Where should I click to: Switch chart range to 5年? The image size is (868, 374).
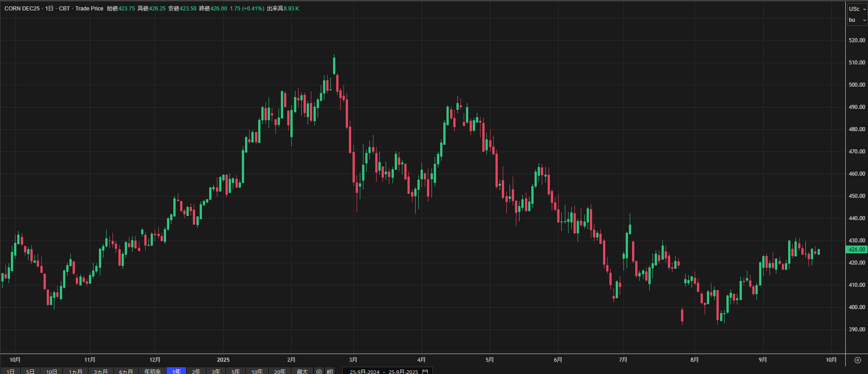pos(235,371)
